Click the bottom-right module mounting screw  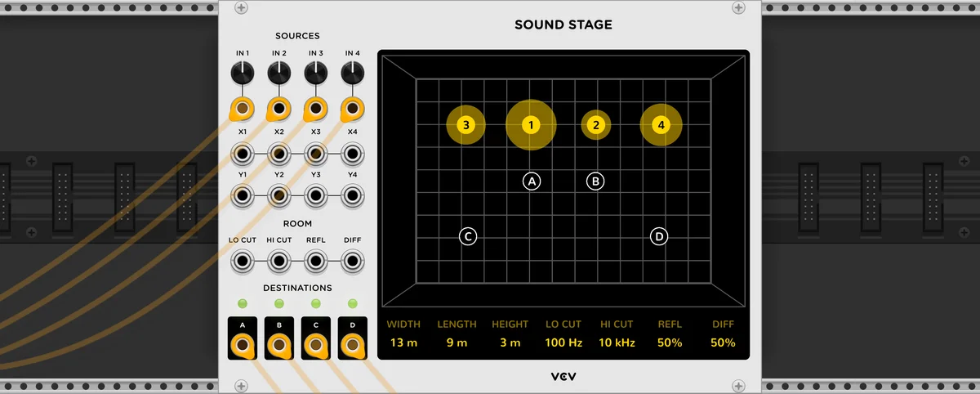pos(739,386)
